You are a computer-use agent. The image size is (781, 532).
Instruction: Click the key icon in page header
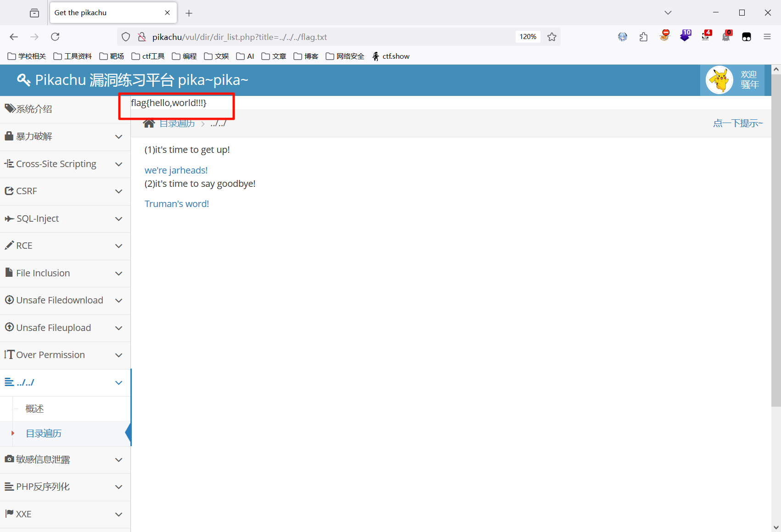tap(23, 80)
